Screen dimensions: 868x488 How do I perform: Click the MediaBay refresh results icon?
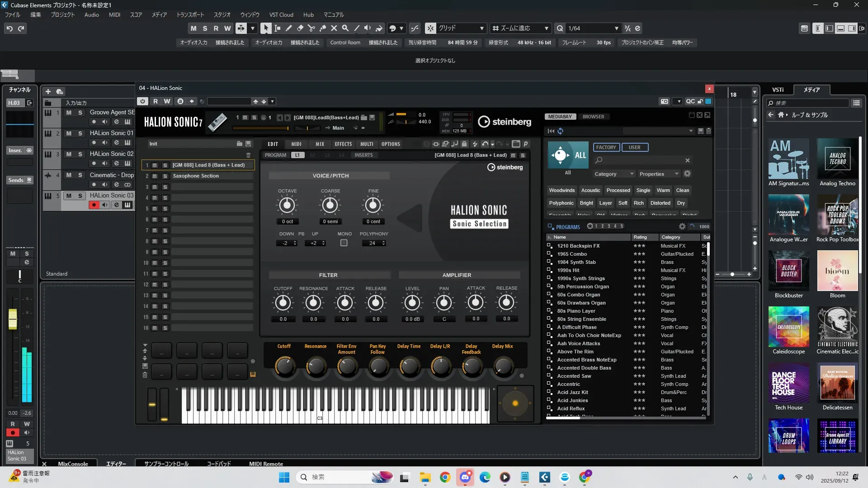click(560, 131)
